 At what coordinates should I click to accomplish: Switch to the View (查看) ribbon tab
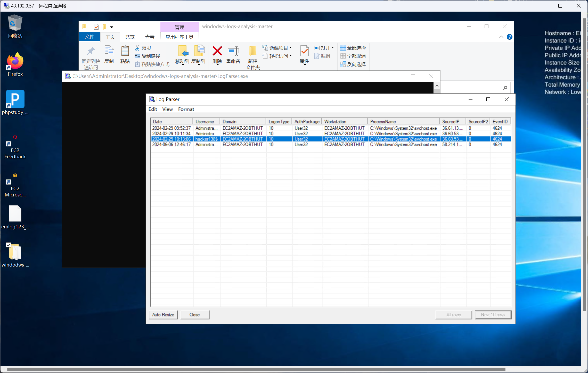pyautogui.click(x=150, y=37)
